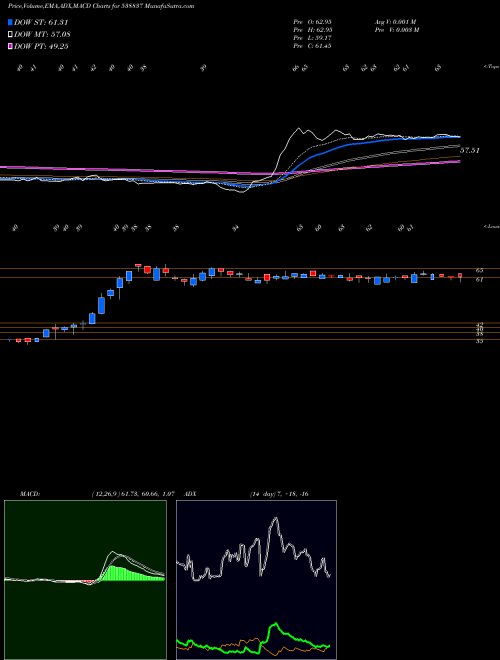Click the ADX (14 day) values text
This screenshot has width=500, height=660.
point(279,494)
